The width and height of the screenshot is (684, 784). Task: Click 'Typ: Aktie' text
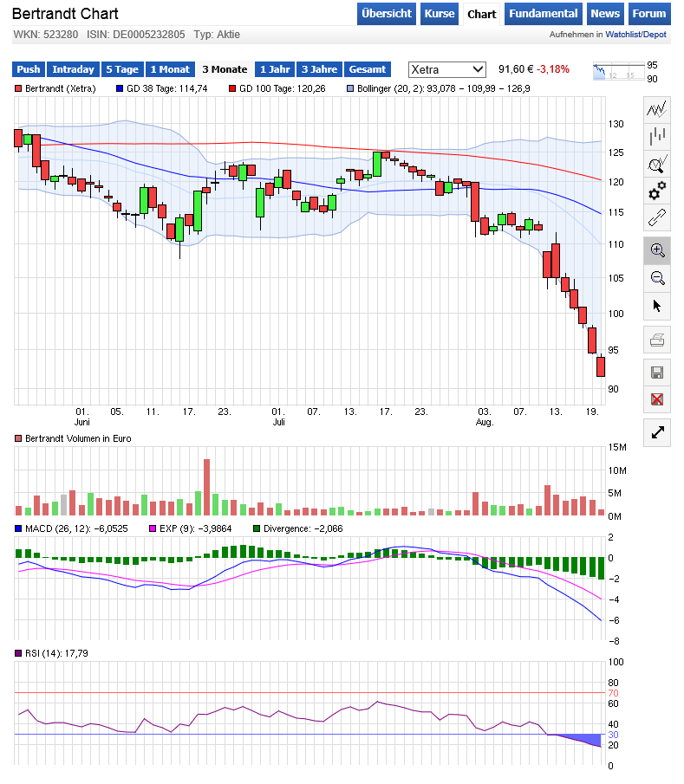[217, 35]
